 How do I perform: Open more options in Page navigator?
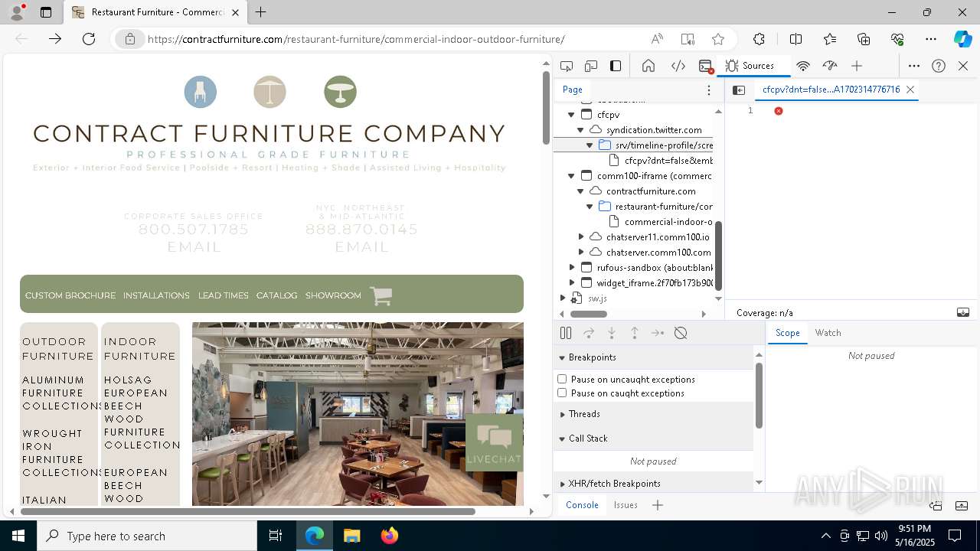click(709, 90)
